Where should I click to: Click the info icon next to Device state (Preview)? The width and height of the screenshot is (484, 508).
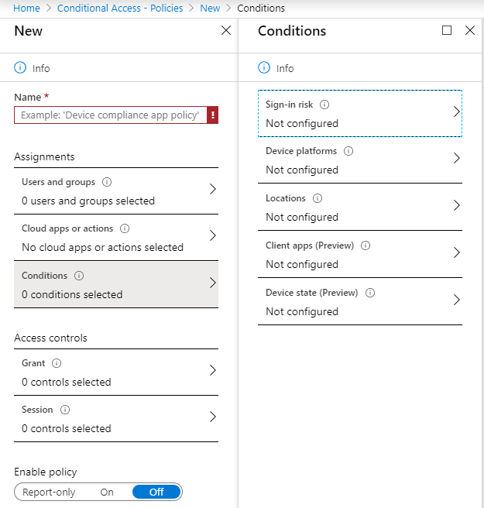(x=370, y=293)
